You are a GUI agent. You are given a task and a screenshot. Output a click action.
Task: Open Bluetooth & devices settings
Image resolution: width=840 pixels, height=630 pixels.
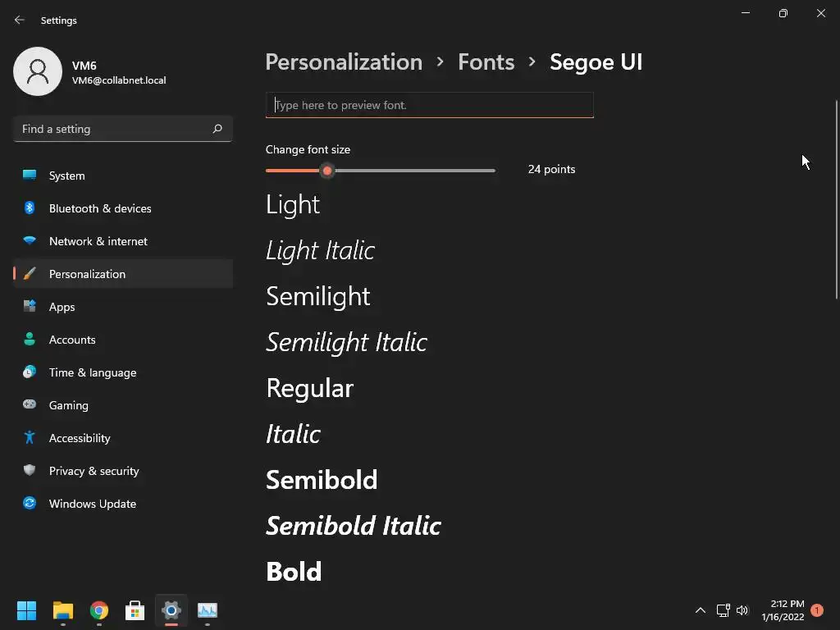point(100,208)
